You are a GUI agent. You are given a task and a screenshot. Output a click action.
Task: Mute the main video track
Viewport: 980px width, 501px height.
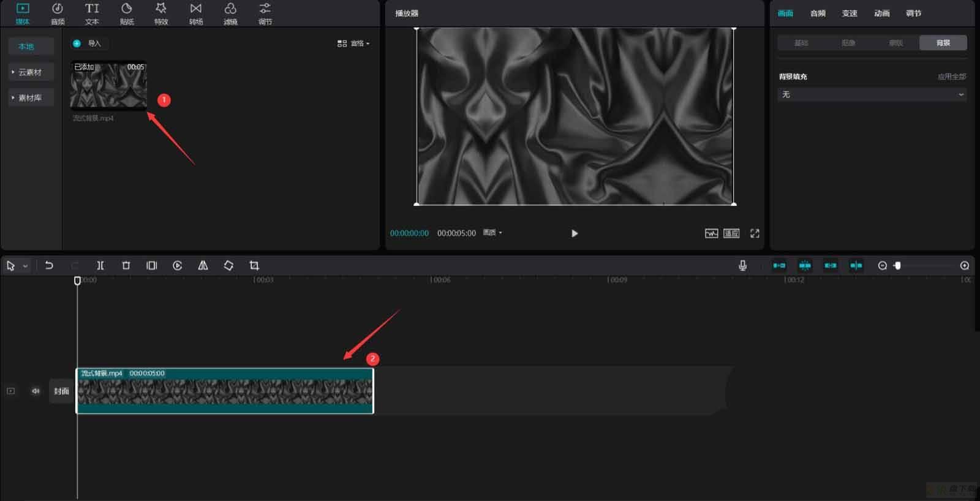tap(36, 391)
